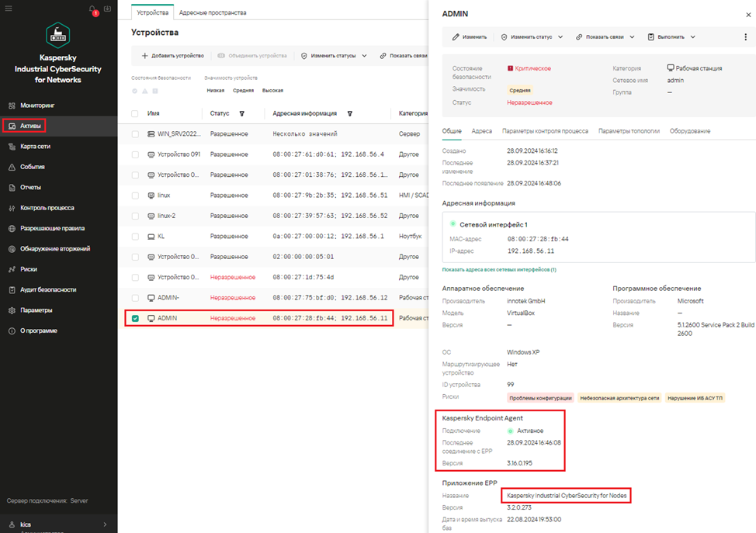Switch to Параметры контроля процесса tab
The image size is (756, 533).
(545, 131)
